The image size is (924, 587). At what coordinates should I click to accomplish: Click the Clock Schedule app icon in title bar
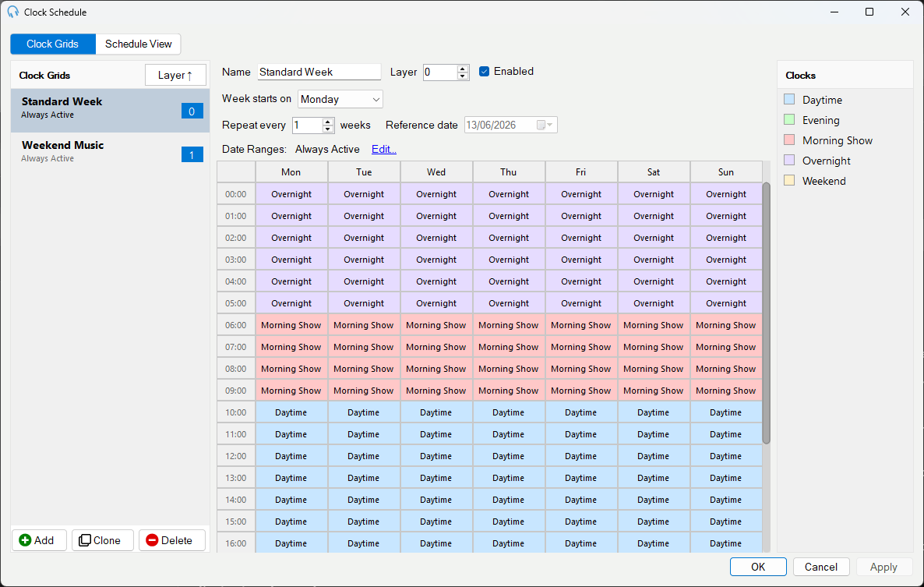[x=13, y=12]
